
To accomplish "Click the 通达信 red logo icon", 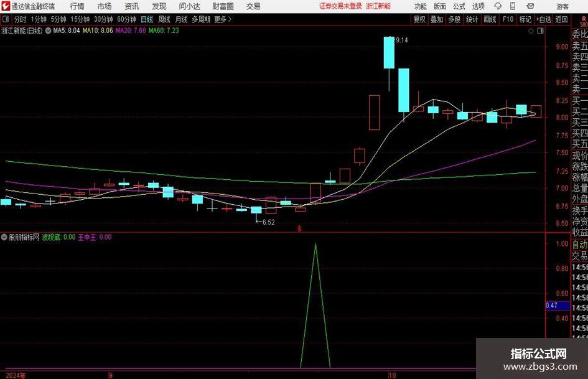I will (x=6, y=6).
